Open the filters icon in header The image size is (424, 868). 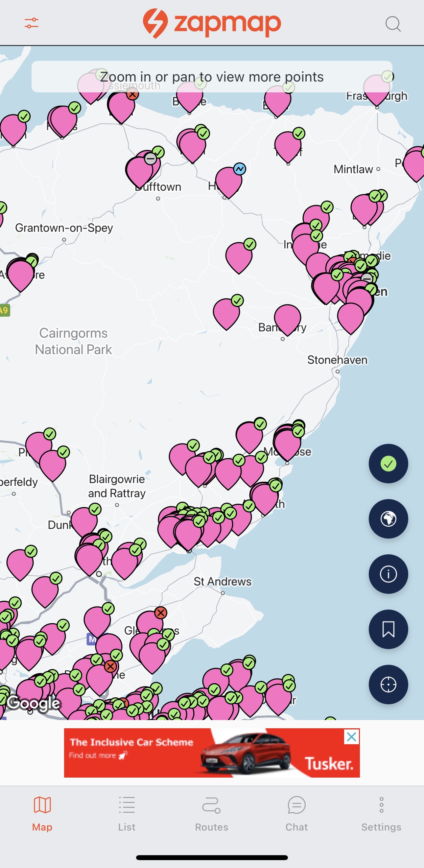tap(31, 23)
